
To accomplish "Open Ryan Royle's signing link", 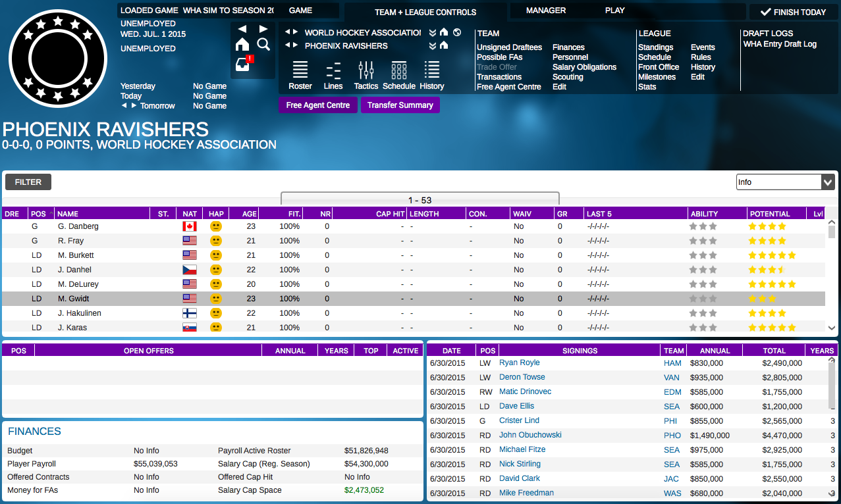I will tap(519, 363).
